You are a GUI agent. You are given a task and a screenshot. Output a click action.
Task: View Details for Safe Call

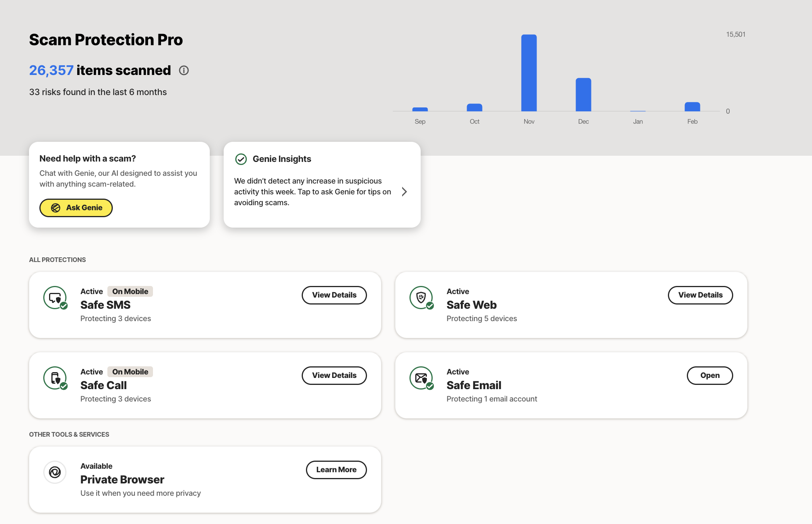click(334, 376)
